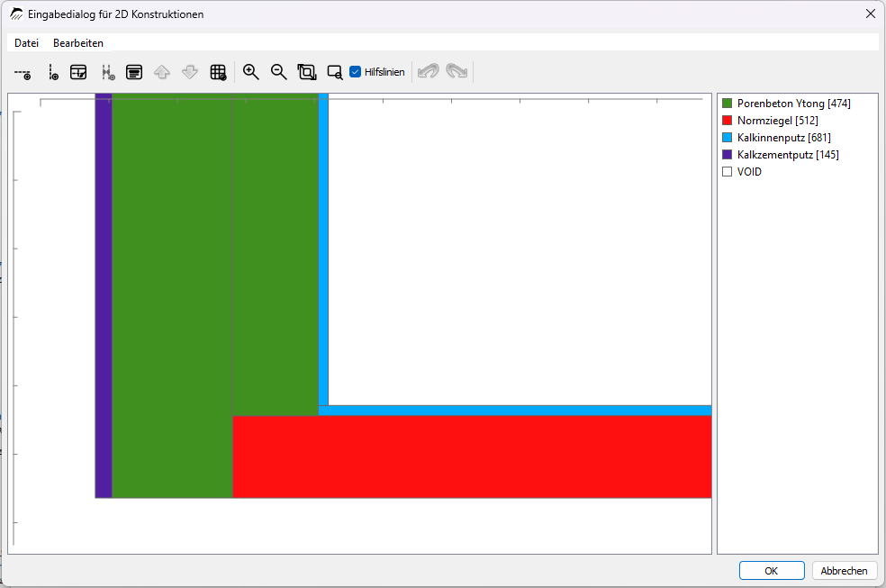886x588 pixels.
Task: Click the Kalkzementputz [145] legend text
Action: [x=788, y=154]
